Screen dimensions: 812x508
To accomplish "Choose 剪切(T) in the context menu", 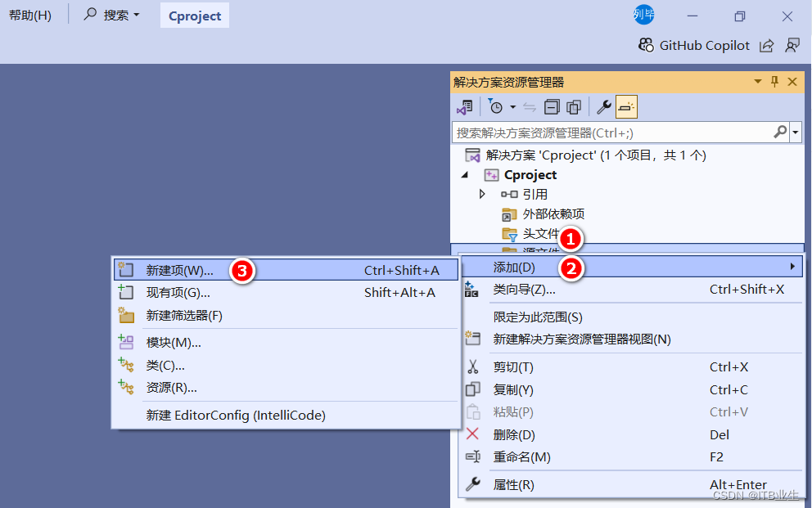I will coord(632,366).
